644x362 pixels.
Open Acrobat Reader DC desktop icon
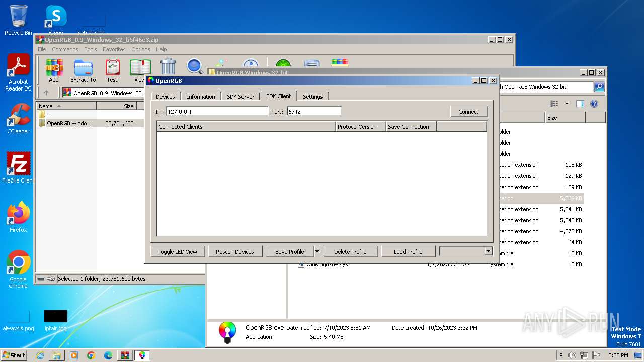pos(18,72)
